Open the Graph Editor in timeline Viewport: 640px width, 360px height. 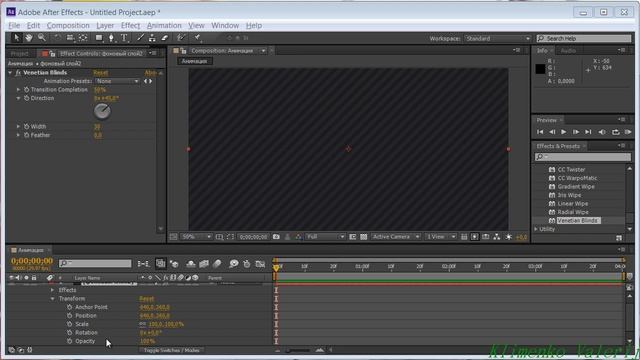[x=260, y=264]
